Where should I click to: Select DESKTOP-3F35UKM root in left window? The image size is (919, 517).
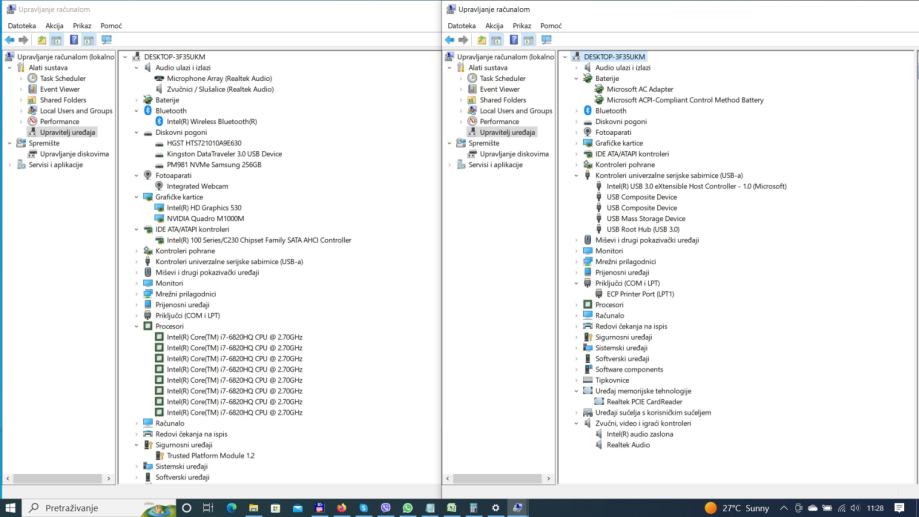point(175,57)
